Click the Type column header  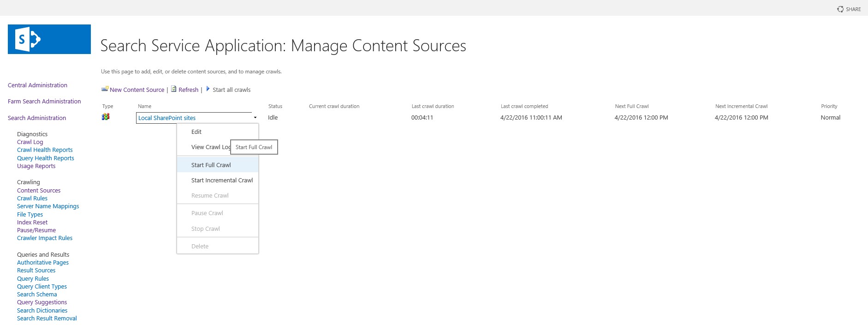coord(107,106)
